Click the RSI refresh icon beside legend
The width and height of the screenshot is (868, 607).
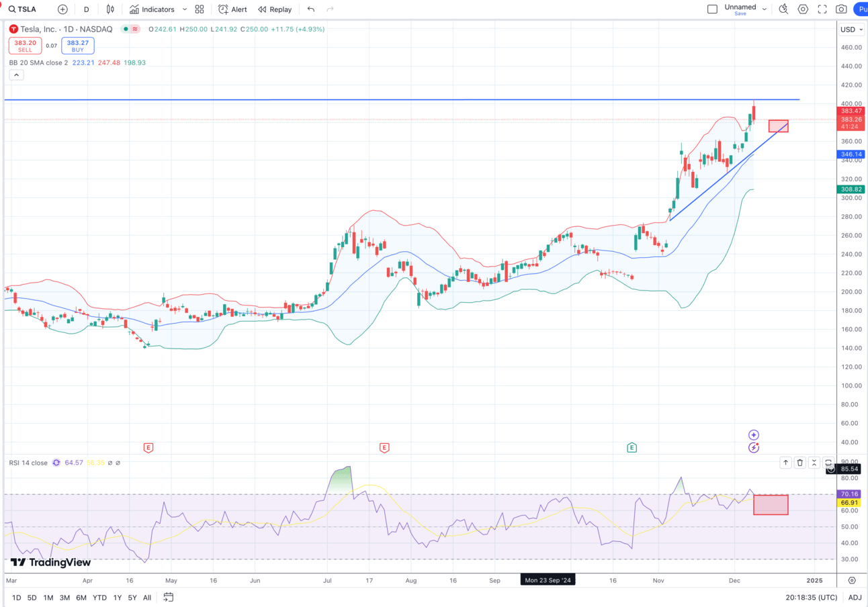pyautogui.click(x=56, y=463)
